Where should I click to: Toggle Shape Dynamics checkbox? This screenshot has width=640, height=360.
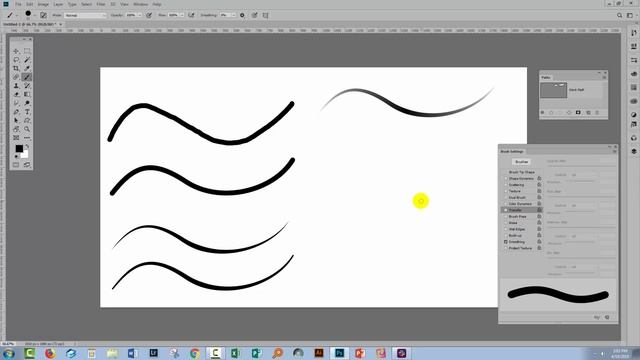pos(506,178)
